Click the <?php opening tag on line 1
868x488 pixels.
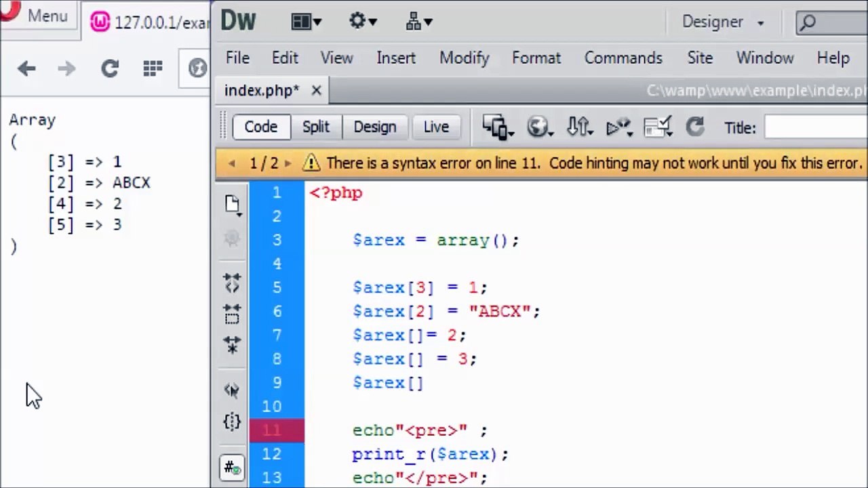336,193
